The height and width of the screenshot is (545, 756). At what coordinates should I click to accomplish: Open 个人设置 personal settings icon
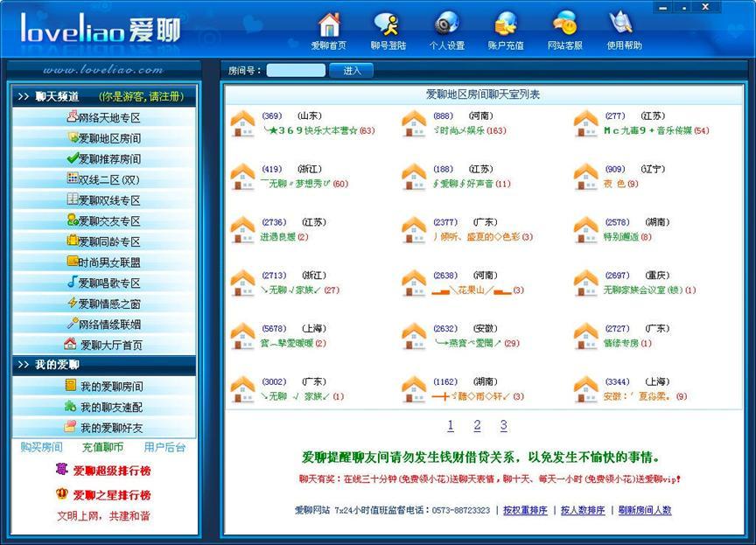(x=446, y=24)
